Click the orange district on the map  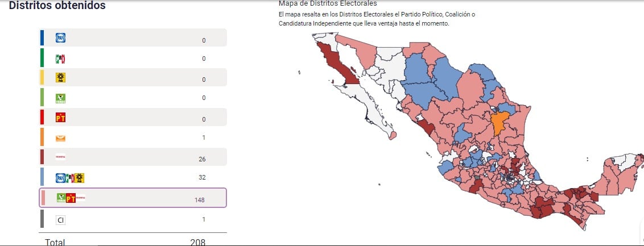(500, 123)
